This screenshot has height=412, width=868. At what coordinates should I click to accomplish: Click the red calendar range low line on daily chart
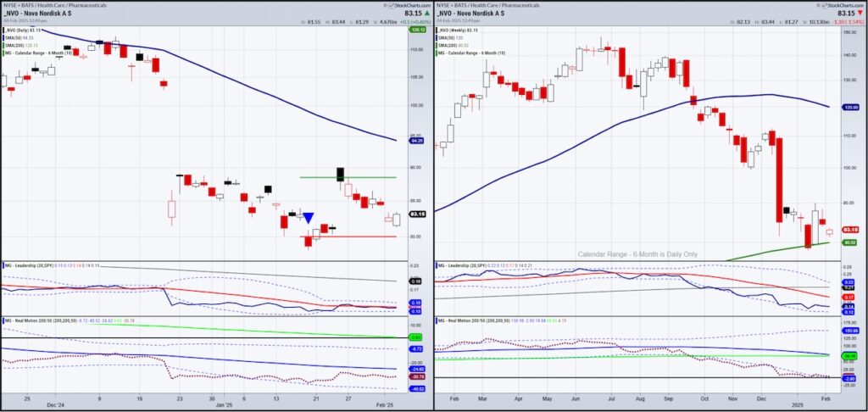pyautogui.click(x=348, y=237)
